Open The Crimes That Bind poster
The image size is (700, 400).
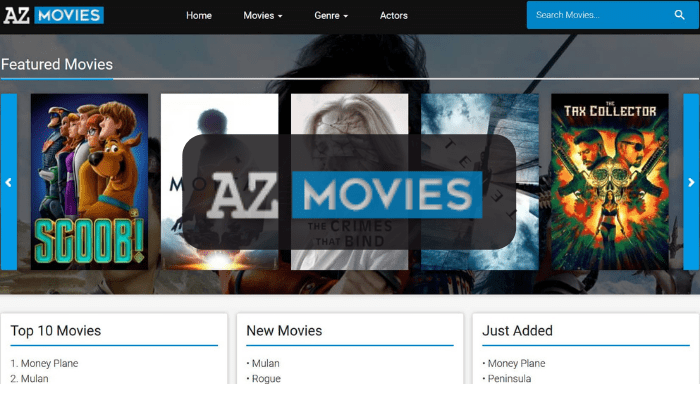point(350,182)
